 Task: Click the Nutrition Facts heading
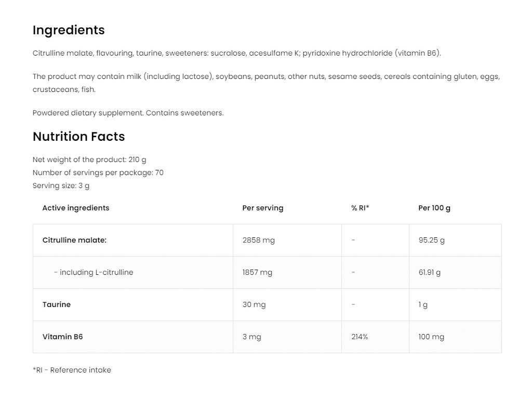pos(78,137)
